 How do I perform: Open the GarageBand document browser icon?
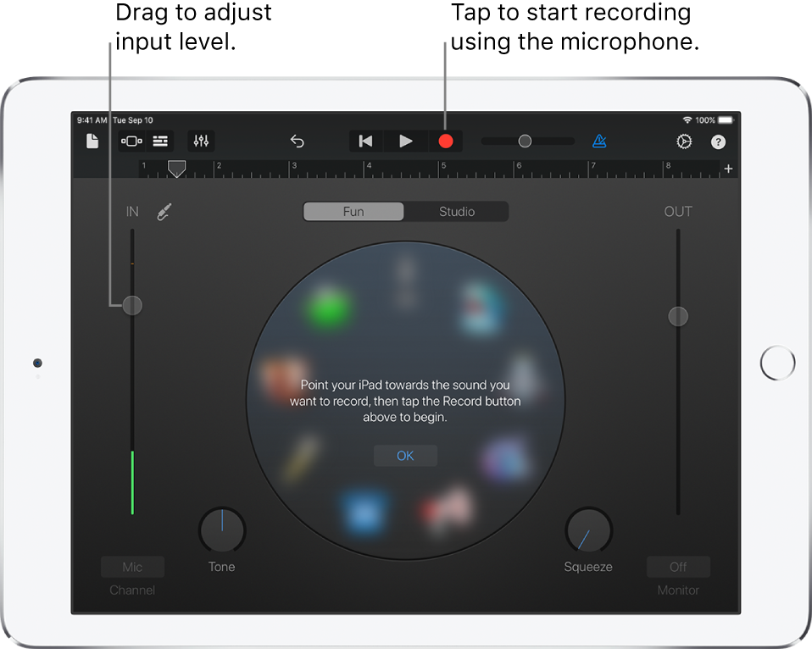[x=92, y=141]
